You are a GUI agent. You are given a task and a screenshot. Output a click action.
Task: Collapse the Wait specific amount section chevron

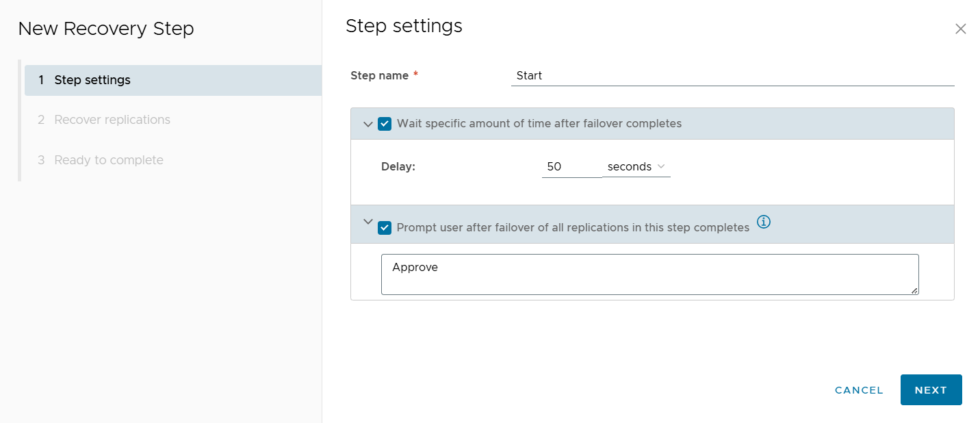point(368,125)
